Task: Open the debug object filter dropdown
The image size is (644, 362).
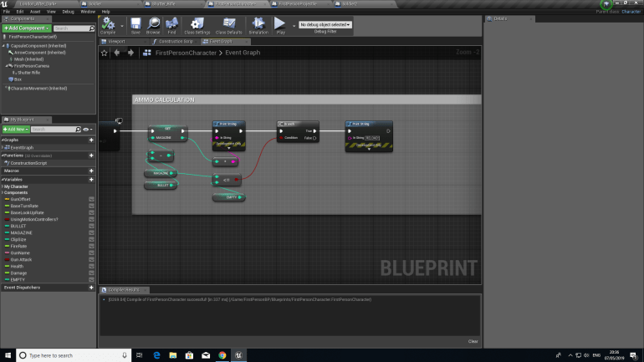Action: click(x=325, y=24)
